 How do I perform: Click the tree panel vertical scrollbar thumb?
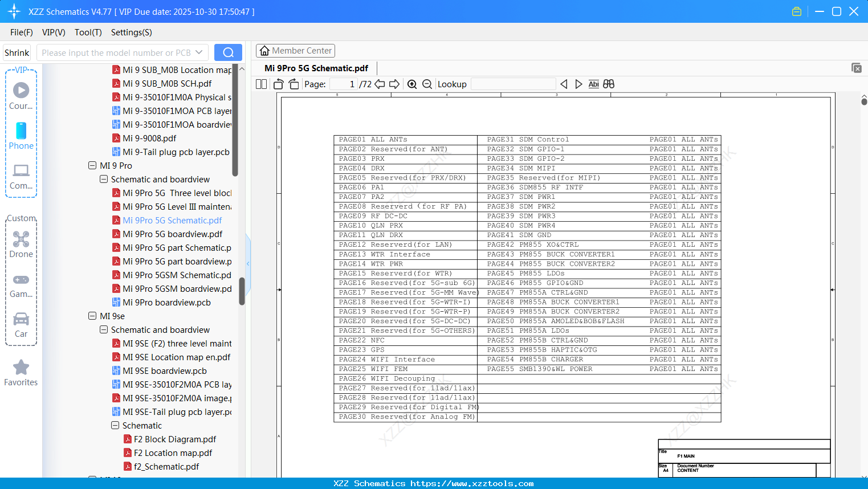click(242, 291)
